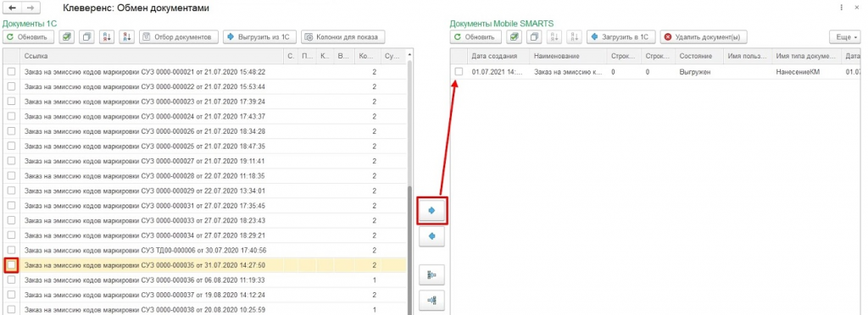Click Выгрузить из 1С button
Screen dimensions: 868x315
pyautogui.click(x=259, y=37)
